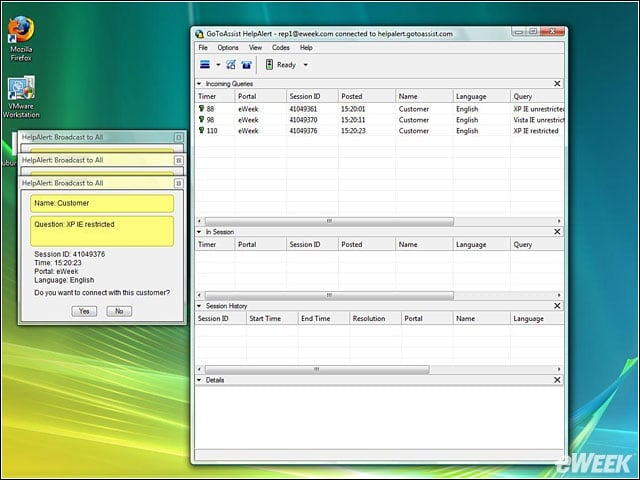Click the green Ready status signal icon
Viewport: 640px width, 480px height.
269,64
